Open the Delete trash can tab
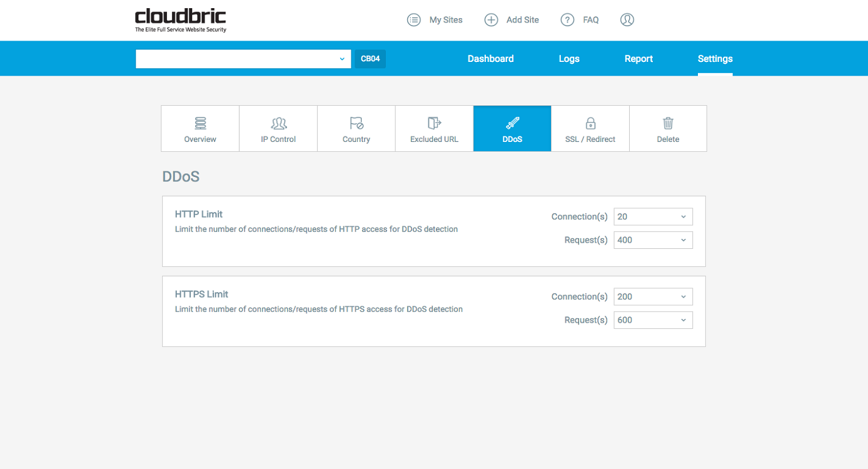Image resolution: width=868 pixels, height=469 pixels. point(668,123)
